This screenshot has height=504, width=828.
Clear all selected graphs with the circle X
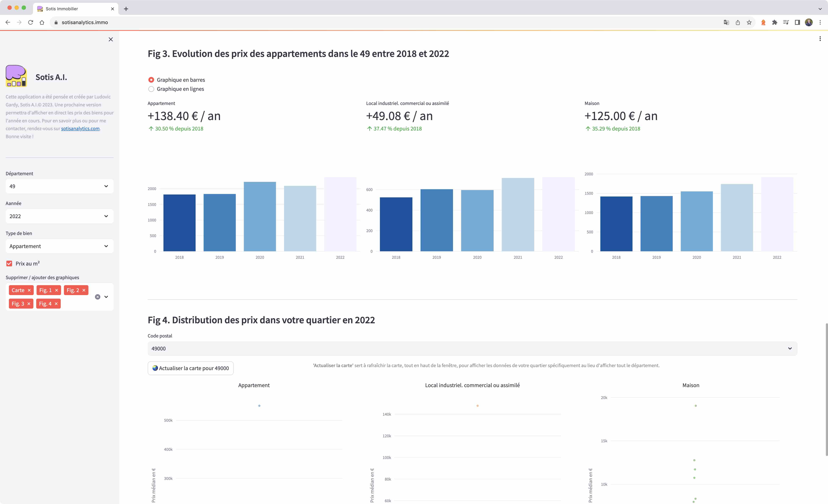click(97, 297)
